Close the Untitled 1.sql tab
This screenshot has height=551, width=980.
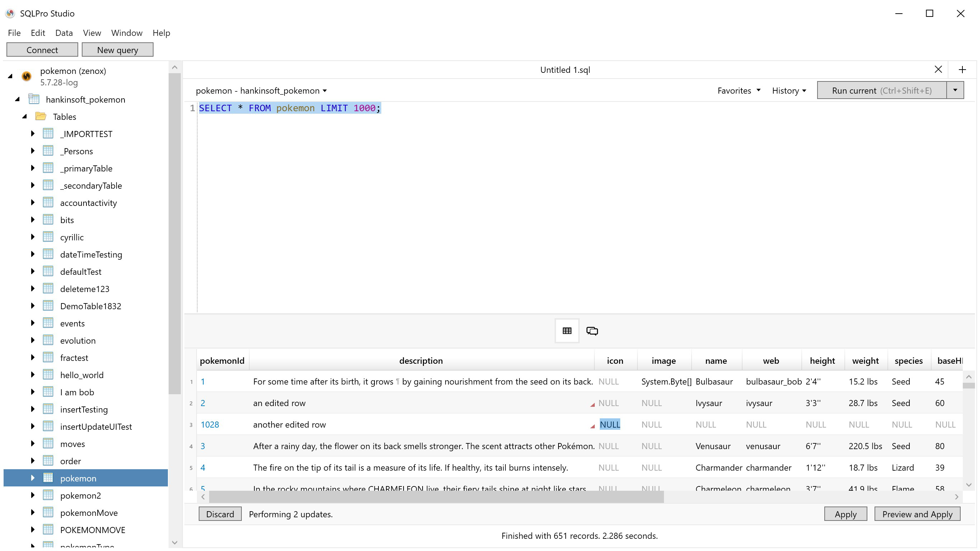[938, 69]
